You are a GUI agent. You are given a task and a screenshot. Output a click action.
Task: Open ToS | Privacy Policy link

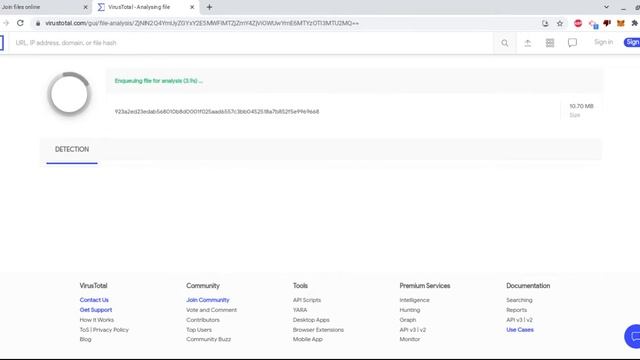pyautogui.click(x=104, y=329)
